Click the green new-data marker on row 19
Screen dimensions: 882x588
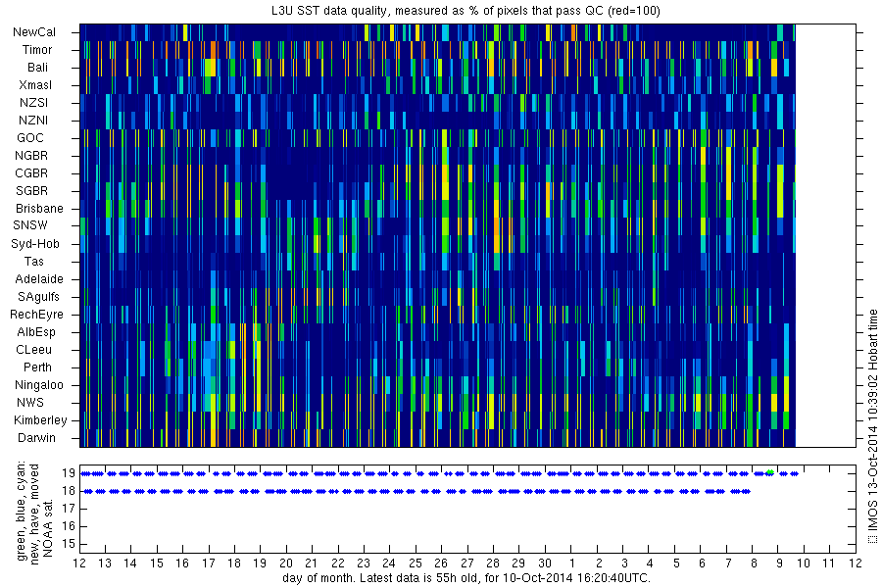[x=770, y=472]
